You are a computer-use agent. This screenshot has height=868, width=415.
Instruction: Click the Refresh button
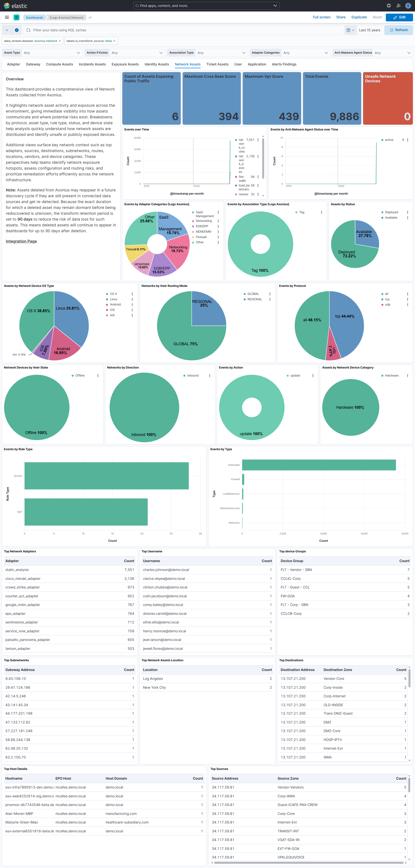coord(399,30)
